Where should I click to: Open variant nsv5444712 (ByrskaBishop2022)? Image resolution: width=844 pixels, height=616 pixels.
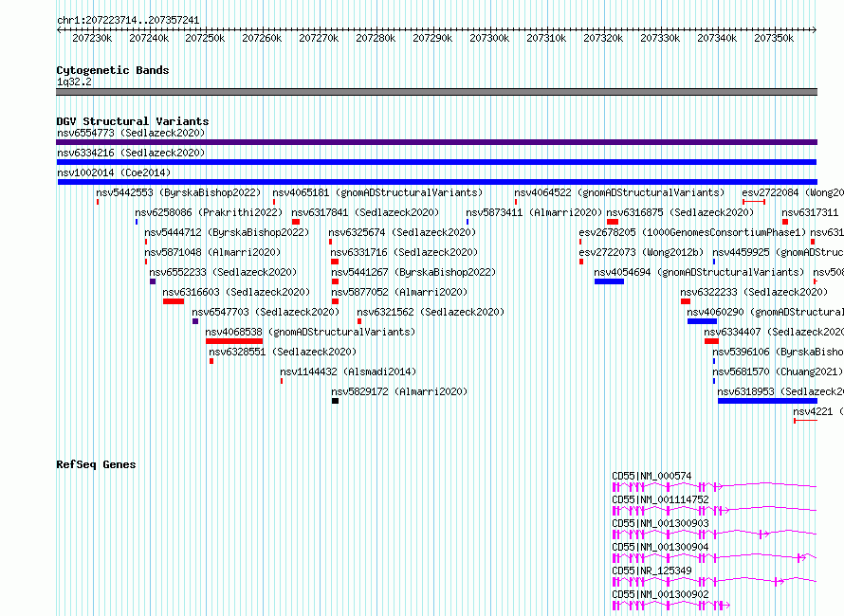tap(227, 232)
